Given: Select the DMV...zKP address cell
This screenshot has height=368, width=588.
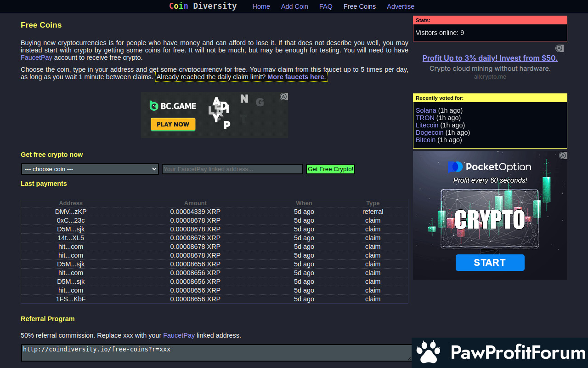Looking at the screenshot, I should click(71, 212).
